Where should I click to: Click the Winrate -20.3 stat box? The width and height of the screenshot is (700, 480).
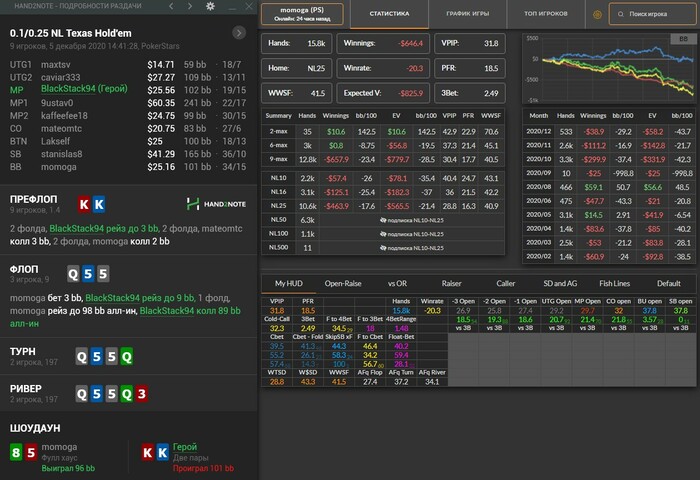coord(383,68)
